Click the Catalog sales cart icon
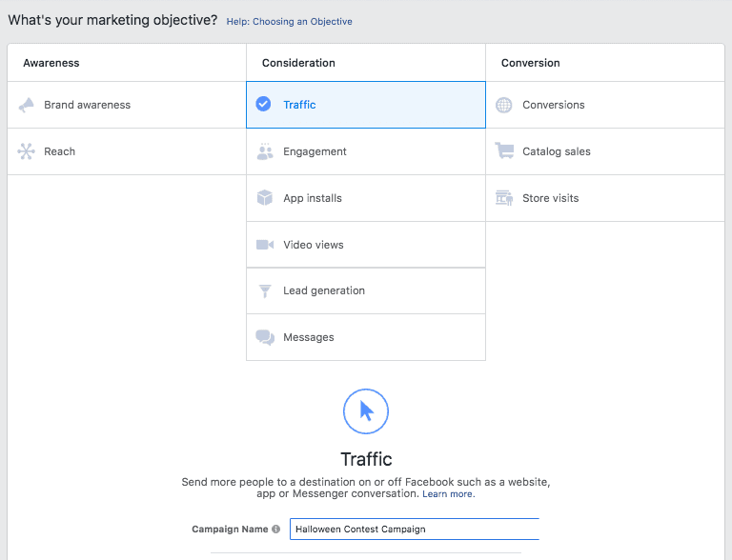This screenshot has height=560, width=732. [x=504, y=151]
